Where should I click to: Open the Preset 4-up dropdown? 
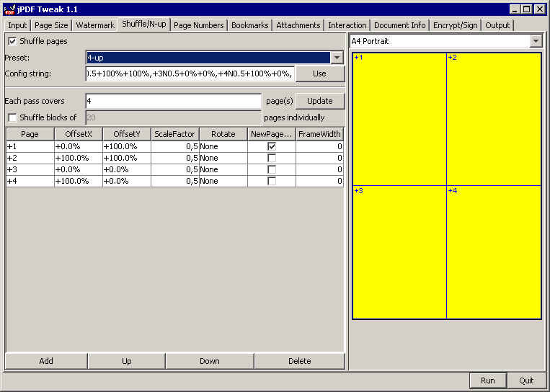point(337,58)
